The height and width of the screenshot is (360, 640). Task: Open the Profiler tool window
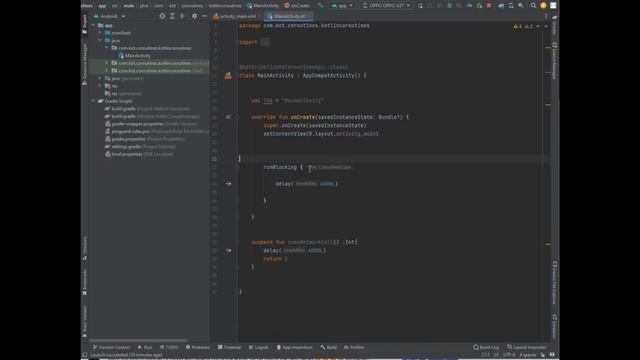(x=354, y=347)
